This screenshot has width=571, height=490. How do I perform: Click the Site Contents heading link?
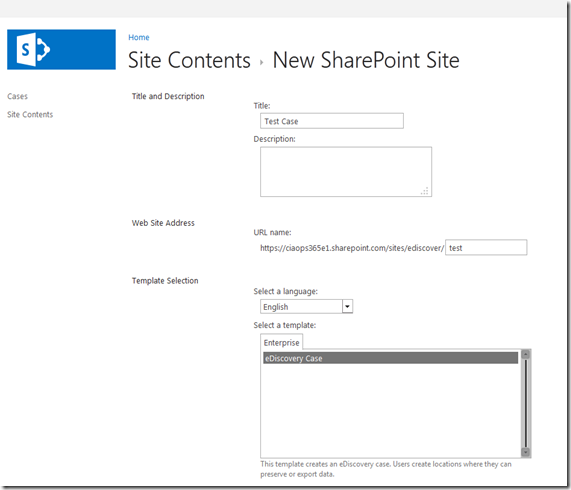[x=189, y=60]
